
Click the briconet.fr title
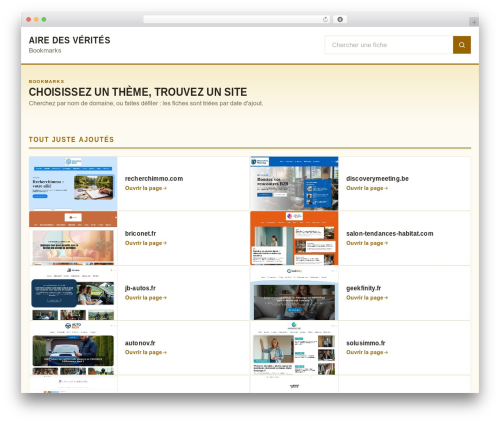tap(140, 234)
